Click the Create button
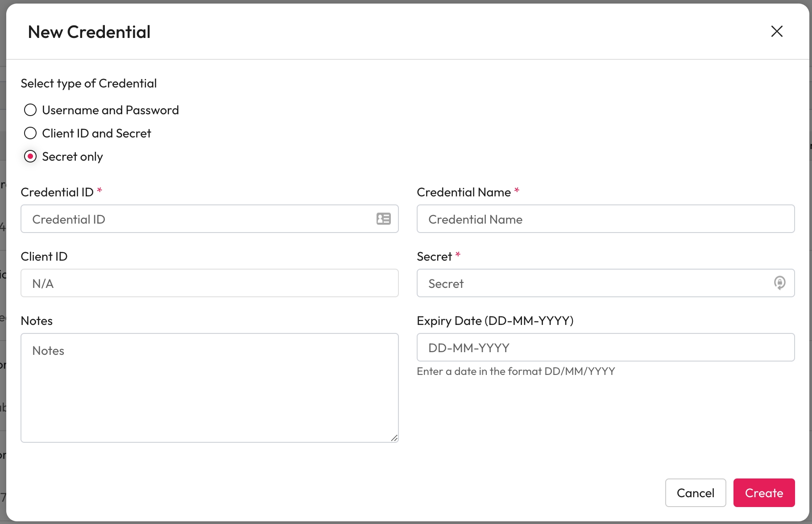 pos(763,493)
